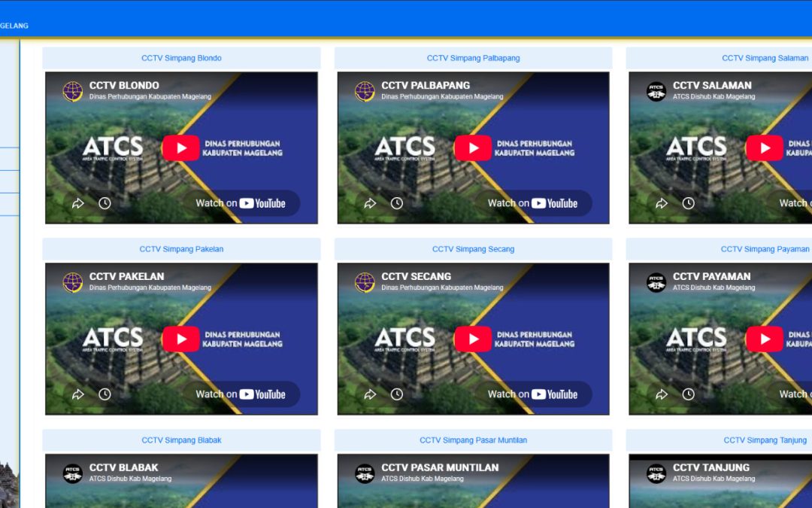Screen dimensions: 812x508
Task: Open the ATCS channel avatar on CCTV Tanjung
Action: tap(656, 473)
